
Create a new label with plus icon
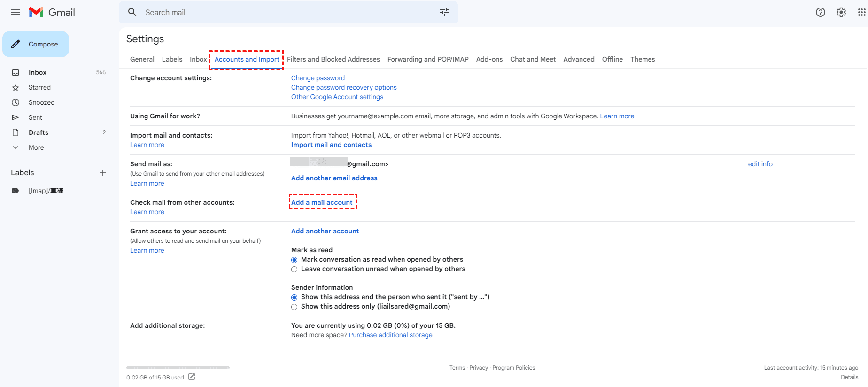[x=103, y=173]
